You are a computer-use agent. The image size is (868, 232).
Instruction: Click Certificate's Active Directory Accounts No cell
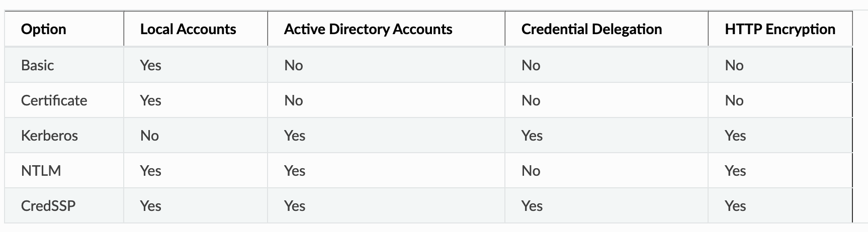pos(294,100)
